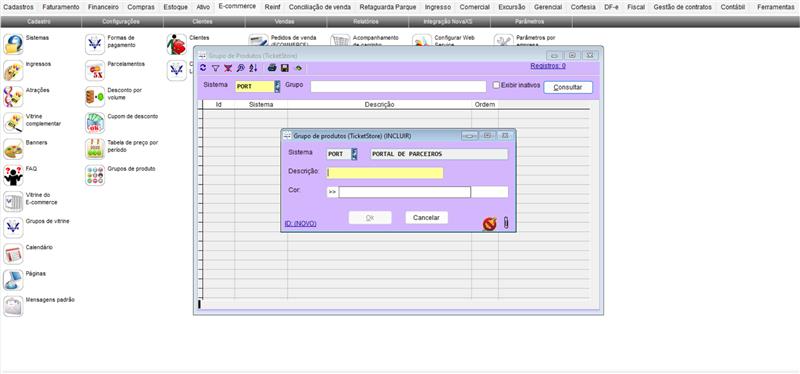Open the Formas de pagamento icon

(95, 44)
